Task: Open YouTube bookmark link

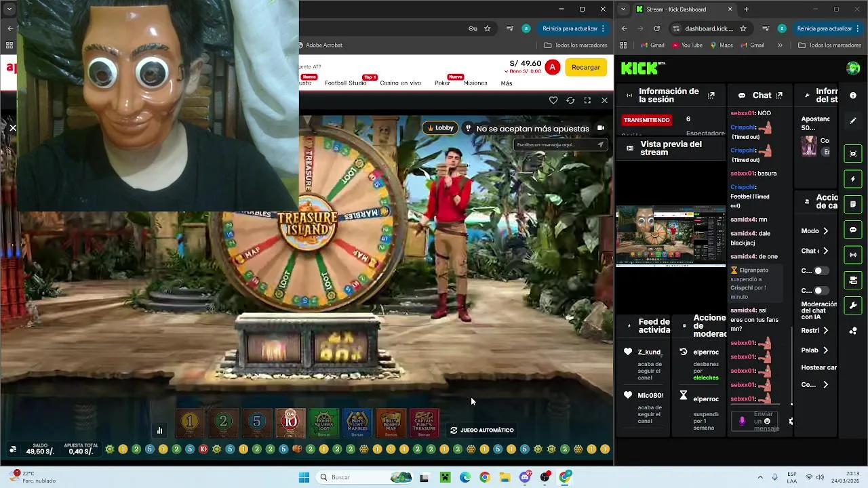Action: coord(687,45)
